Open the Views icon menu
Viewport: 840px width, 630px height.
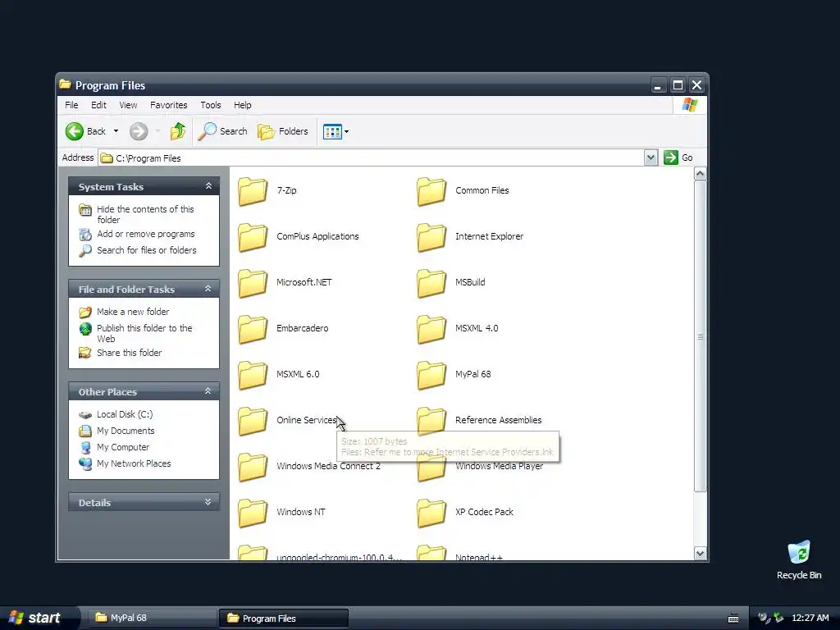coord(332,131)
